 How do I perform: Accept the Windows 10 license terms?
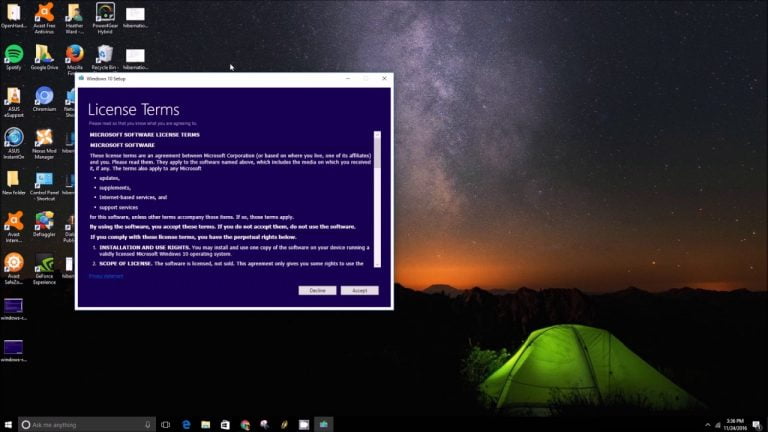pos(359,290)
